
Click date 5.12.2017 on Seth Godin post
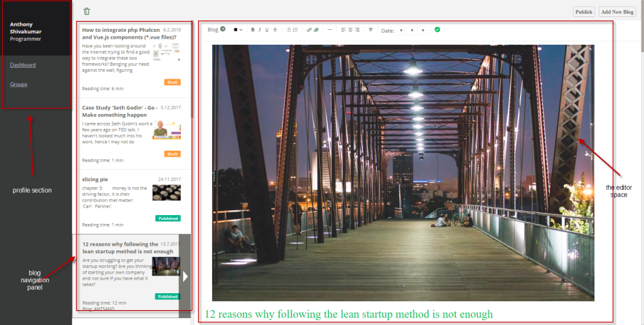point(170,107)
